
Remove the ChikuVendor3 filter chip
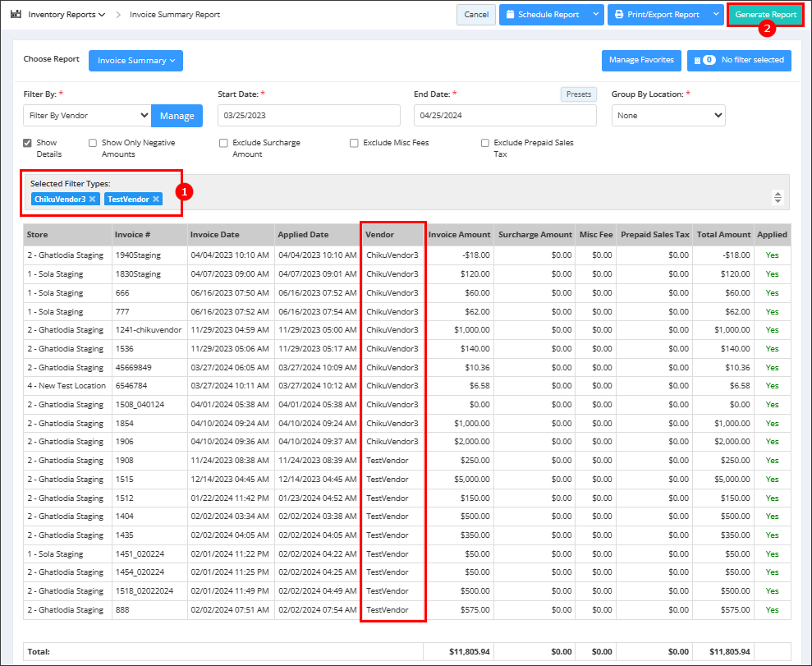pyautogui.click(x=92, y=199)
